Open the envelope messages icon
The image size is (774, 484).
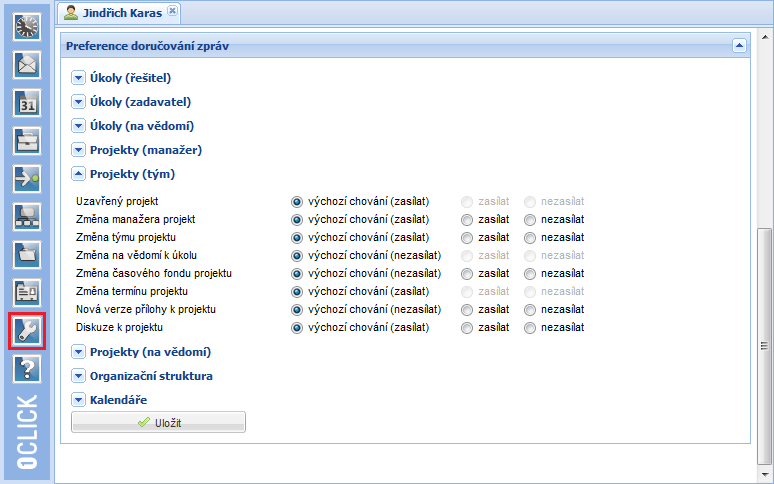pyautogui.click(x=26, y=65)
